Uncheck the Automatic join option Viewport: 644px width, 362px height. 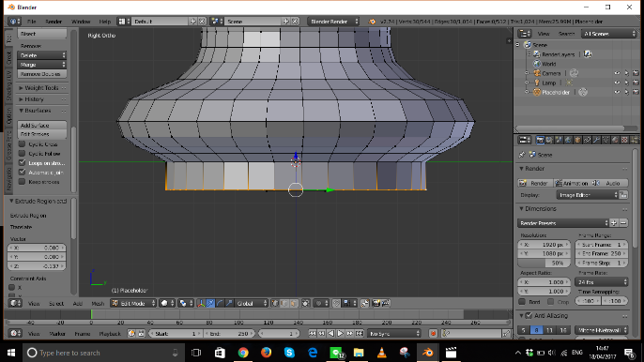(22, 173)
